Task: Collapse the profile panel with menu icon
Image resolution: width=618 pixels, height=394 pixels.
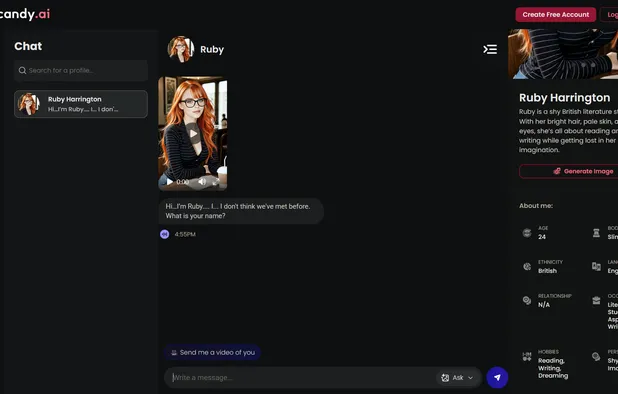Action: click(490, 49)
